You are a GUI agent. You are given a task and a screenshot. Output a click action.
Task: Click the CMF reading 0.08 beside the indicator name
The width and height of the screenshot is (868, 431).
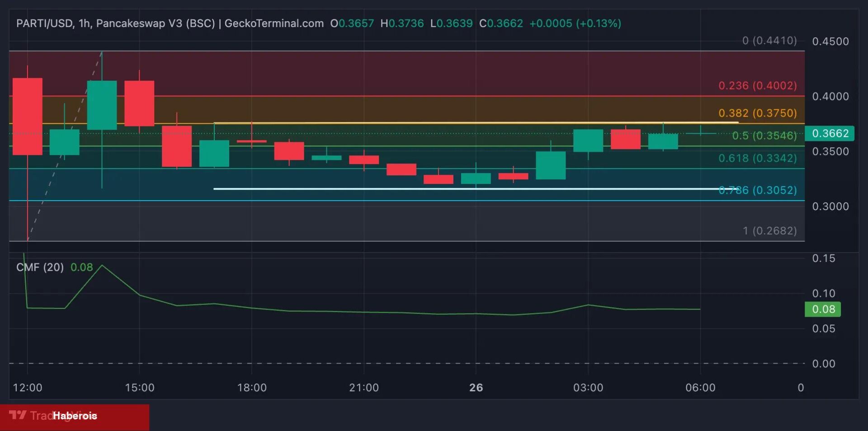(82, 267)
